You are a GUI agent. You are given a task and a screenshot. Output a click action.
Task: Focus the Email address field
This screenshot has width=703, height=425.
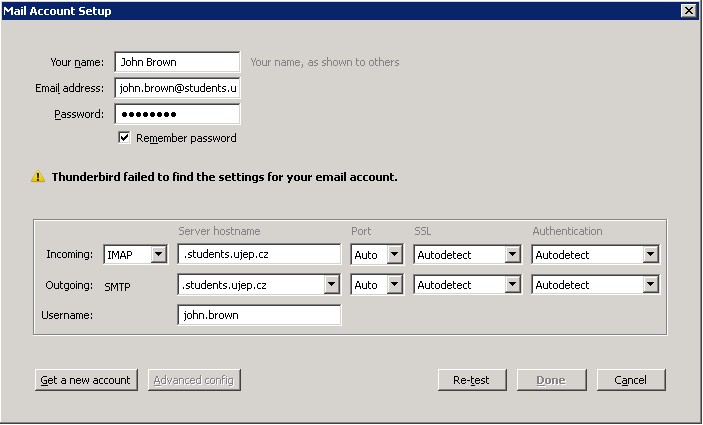177,88
